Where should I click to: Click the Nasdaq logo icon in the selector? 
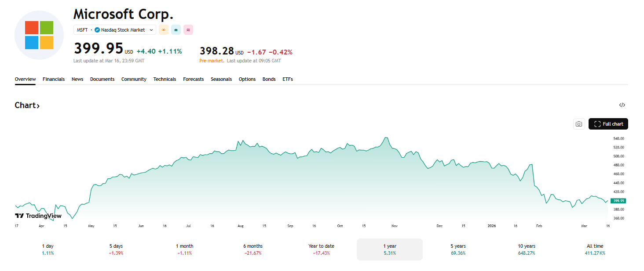point(97,30)
